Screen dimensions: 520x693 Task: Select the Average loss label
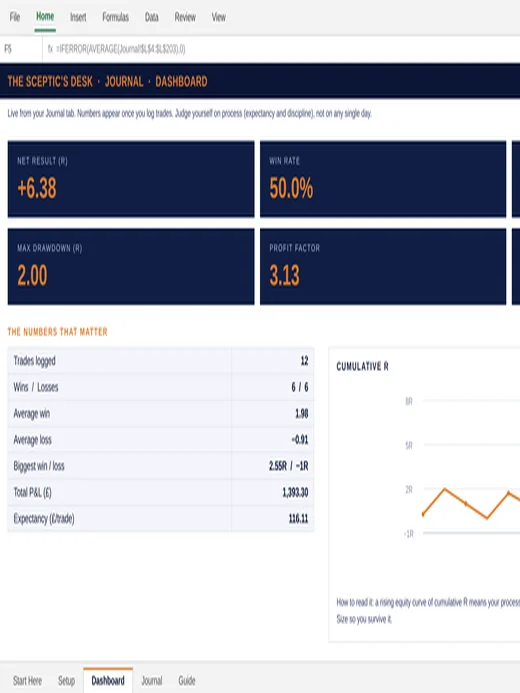[32, 440]
